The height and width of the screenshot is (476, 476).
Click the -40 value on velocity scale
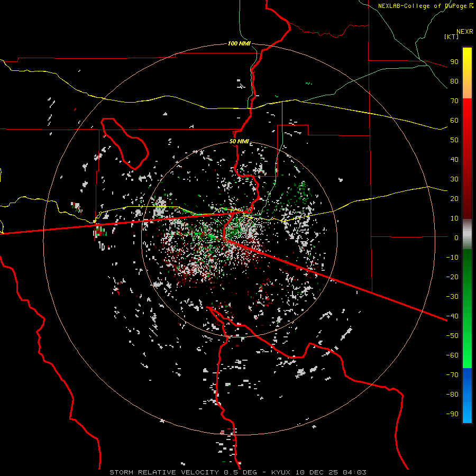(452, 316)
